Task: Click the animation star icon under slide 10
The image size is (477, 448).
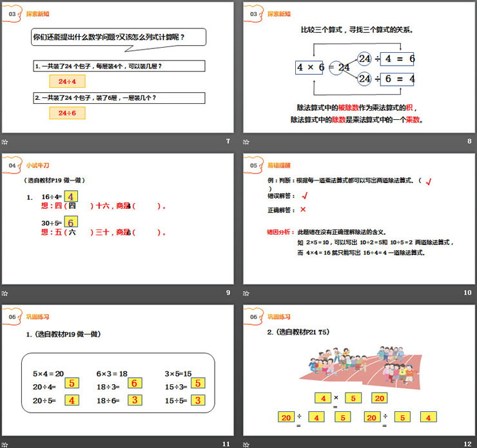Action: tap(246, 293)
